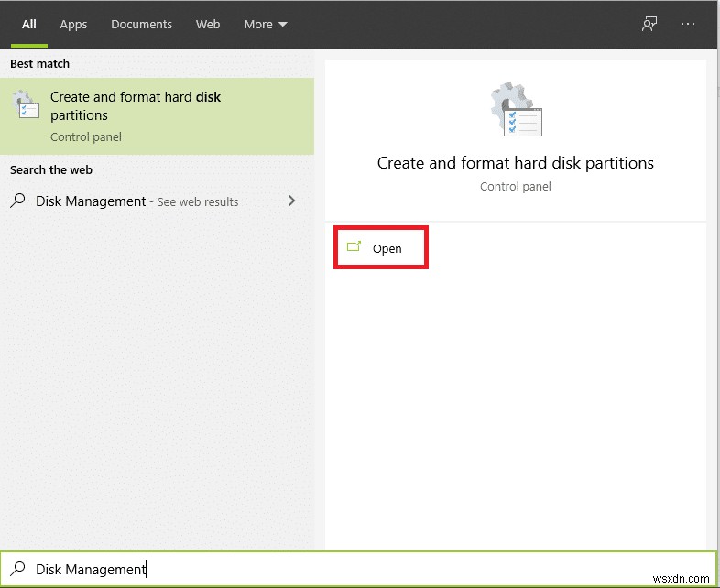Click the feedback person icon
The width and height of the screenshot is (720, 588).
(x=649, y=24)
